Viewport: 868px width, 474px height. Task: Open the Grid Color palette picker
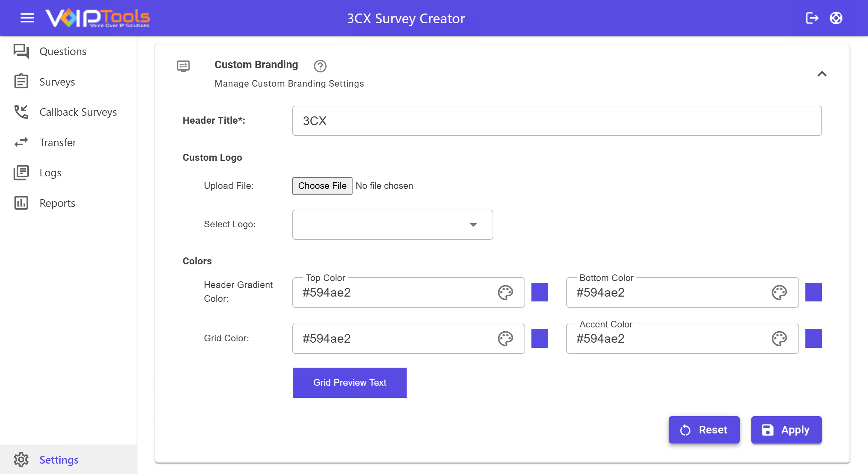click(x=505, y=339)
